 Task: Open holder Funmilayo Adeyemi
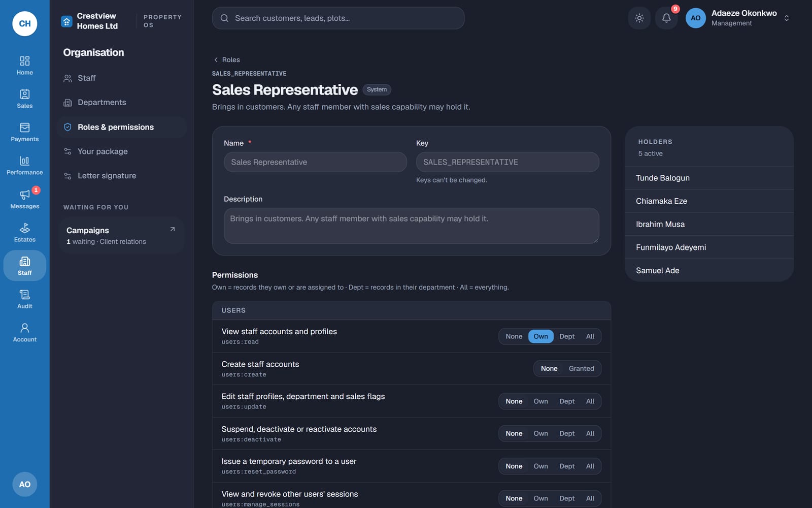[x=709, y=247]
